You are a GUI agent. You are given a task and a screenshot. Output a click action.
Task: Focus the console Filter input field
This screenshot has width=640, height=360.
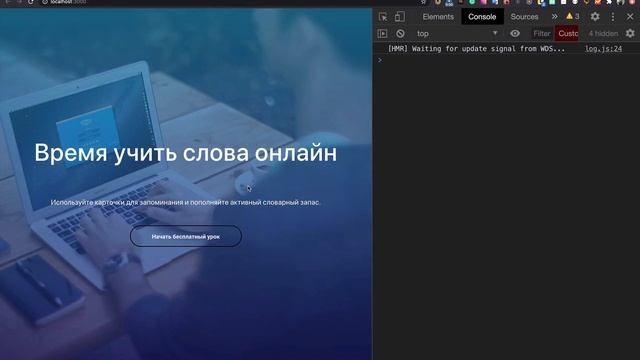[542, 33]
